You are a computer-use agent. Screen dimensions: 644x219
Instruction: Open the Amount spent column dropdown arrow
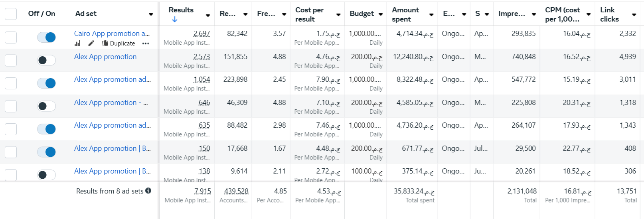click(x=431, y=15)
